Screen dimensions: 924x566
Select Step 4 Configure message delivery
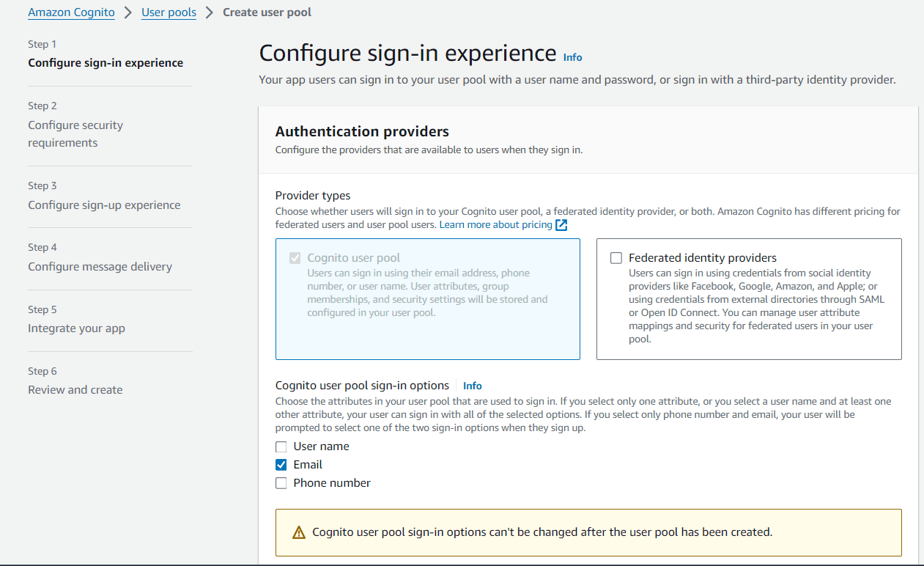point(100,267)
